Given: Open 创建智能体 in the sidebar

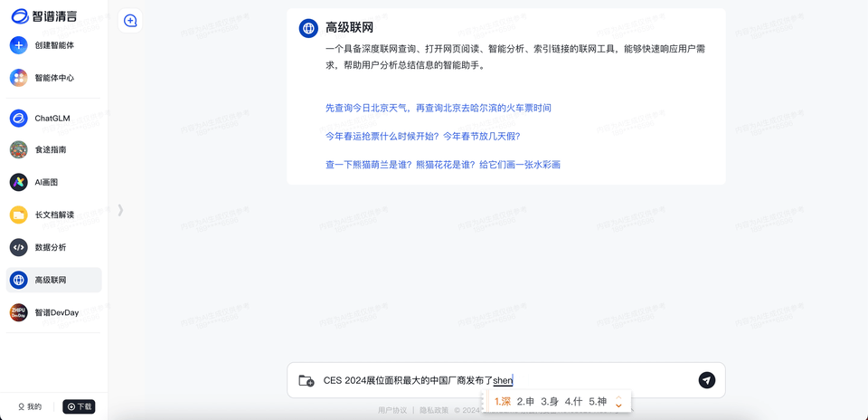Looking at the screenshot, I should pos(54,45).
